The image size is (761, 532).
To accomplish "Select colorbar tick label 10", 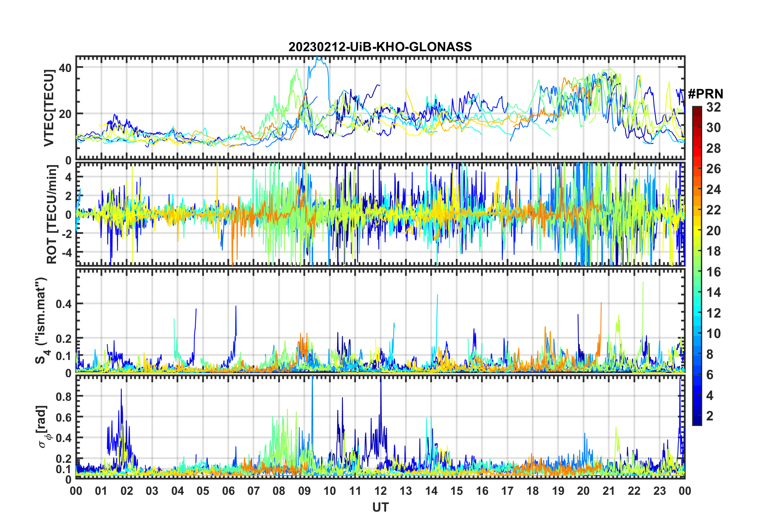I will click(x=713, y=334).
